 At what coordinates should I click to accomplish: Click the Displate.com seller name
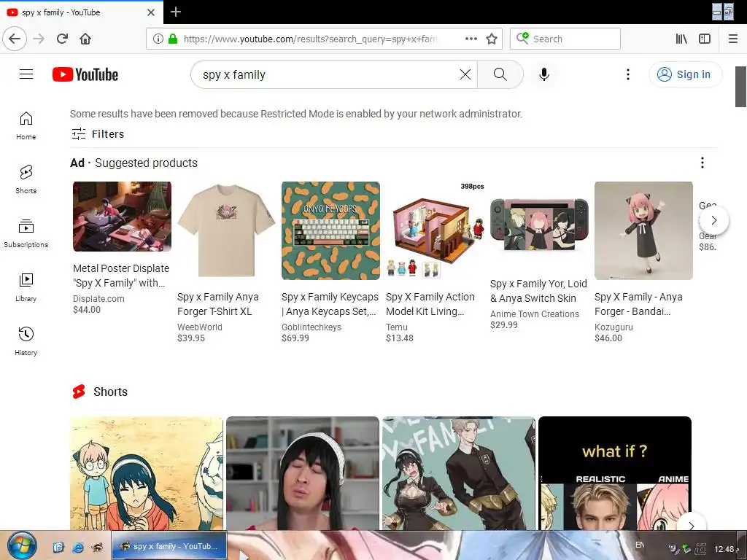(98, 298)
